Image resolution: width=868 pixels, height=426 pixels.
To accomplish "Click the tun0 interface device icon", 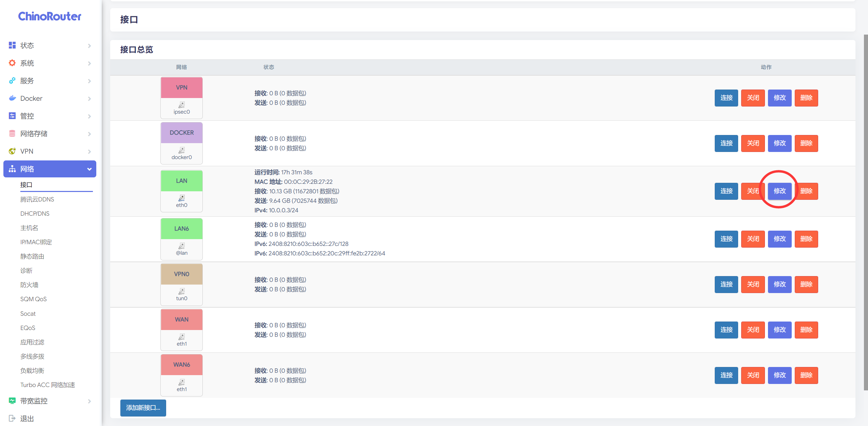I will click(182, 291).
